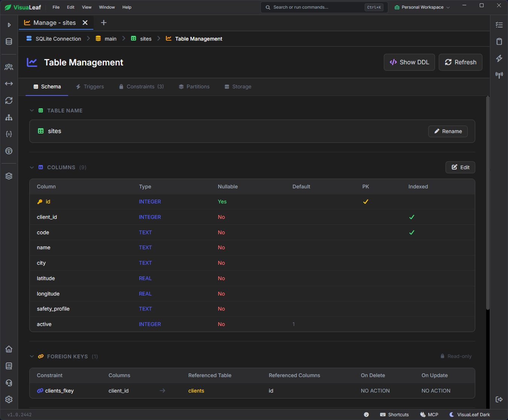Close the Manage - sites tab
The height and width of the screenshot is (420, 508).
[85, 23]
